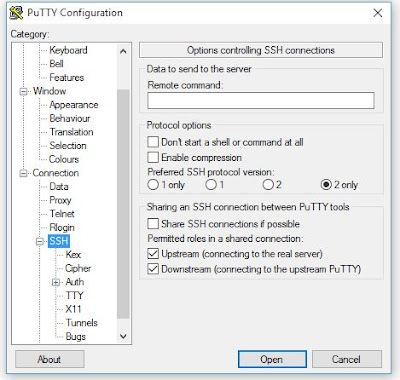Collapse the Window tree node
Screen dimensions: 400x380
point(23,91)
